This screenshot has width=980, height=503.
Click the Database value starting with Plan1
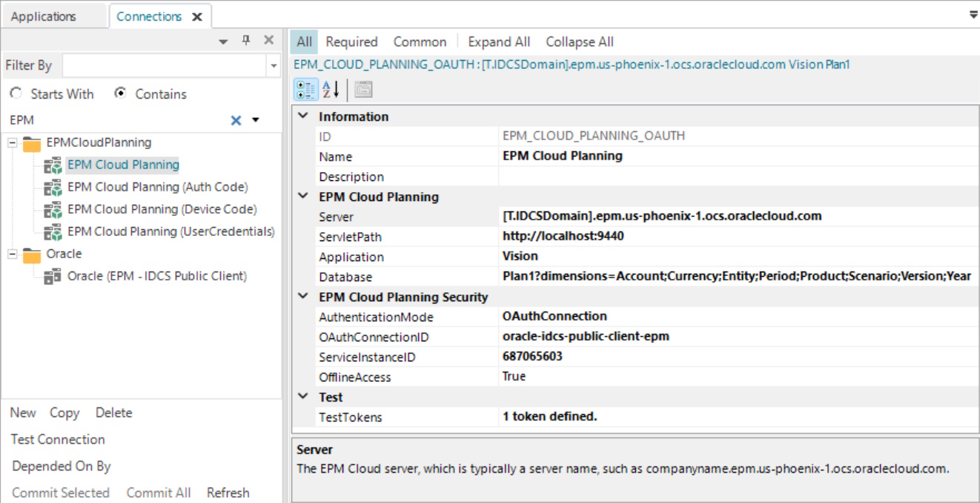coord(737,276)
